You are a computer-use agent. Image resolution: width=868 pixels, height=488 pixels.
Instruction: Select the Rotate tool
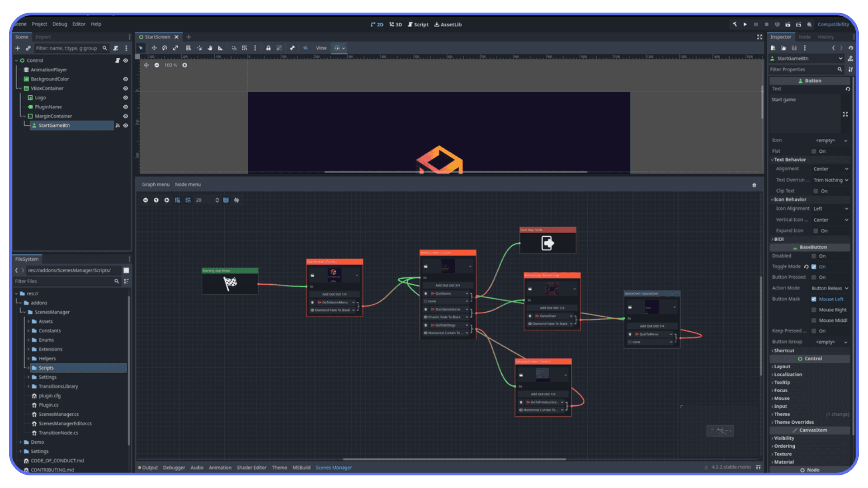pos(165,47)
